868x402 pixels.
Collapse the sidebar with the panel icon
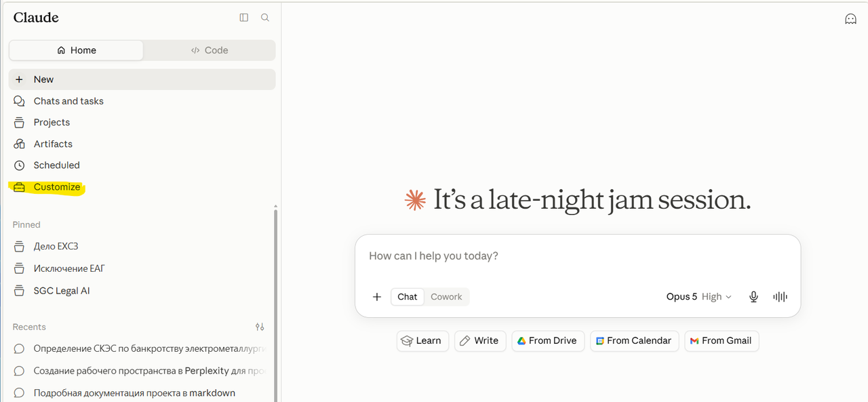pyautogui.click(x=244, y=18)
